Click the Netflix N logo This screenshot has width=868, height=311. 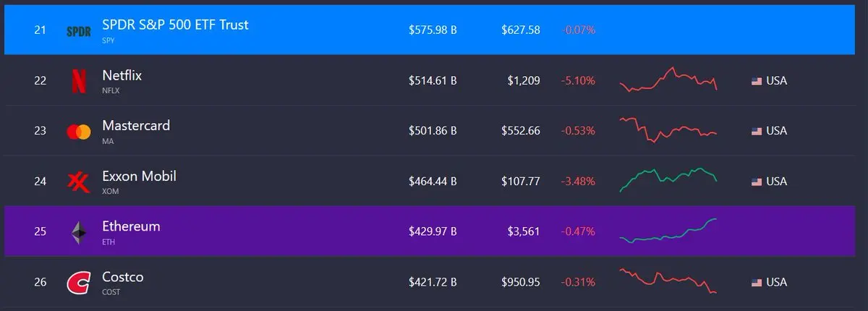[78, 81]
